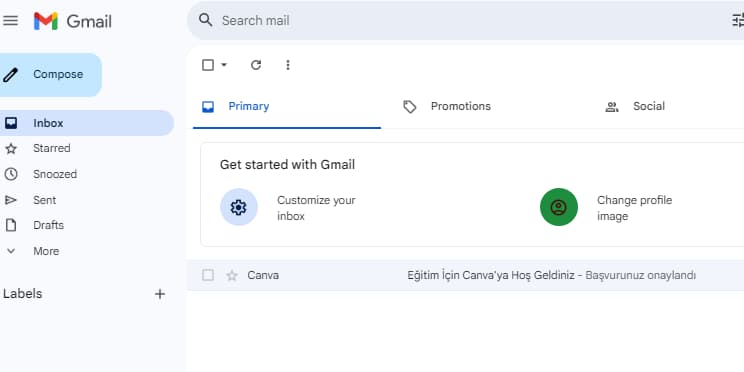Open the More options three-dot menu
744x372 pixels.
point(288,65)
